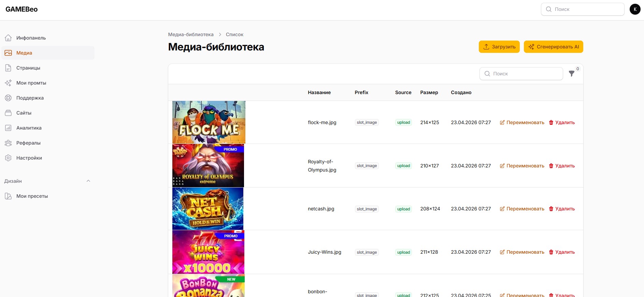Click the Создано column header
Image resolution: width=644 pixels, height=297 pixels.
point(461,92)
